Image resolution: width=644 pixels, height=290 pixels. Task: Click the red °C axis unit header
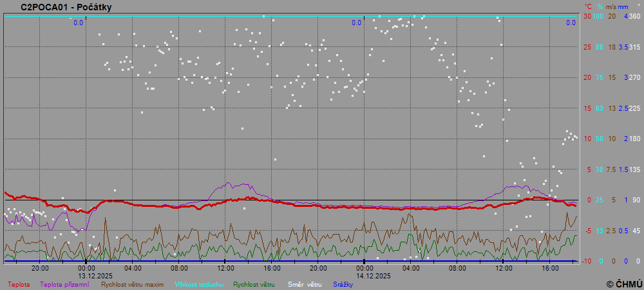point(587,7)
